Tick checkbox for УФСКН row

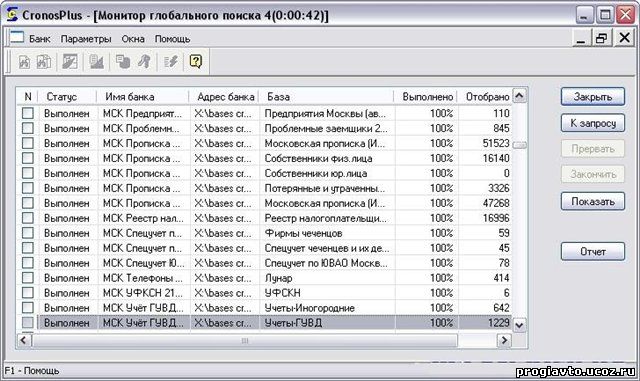coord(28,293)
